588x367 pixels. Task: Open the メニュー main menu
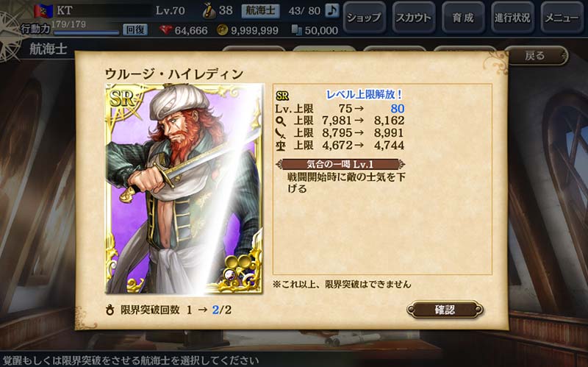(562, 17)
